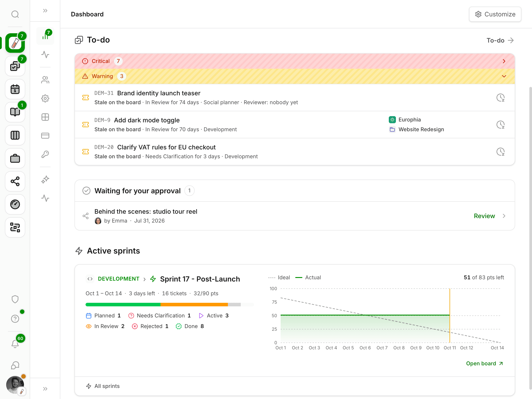Click the Rejected 1 status
532x399 pixels.
click(150, 326)
